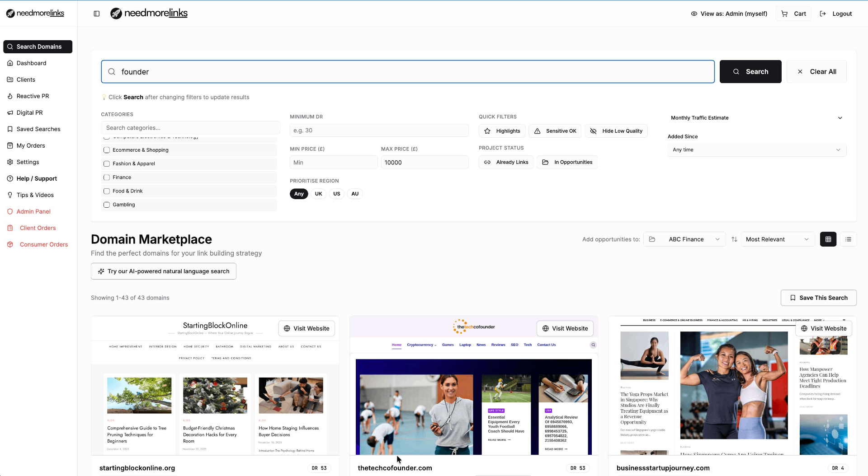868x476 pixels.
Task: Click the Min Price input
Action: (334, 163)
